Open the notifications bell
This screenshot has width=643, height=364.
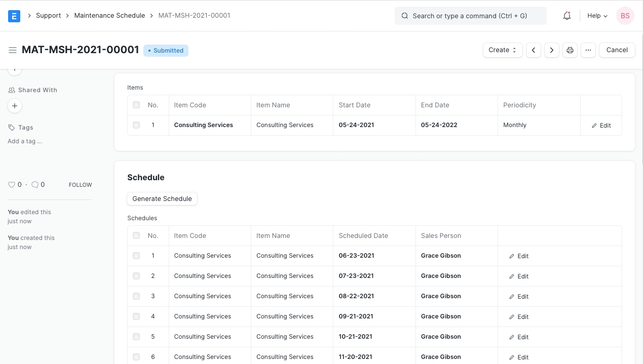[567, 16]
